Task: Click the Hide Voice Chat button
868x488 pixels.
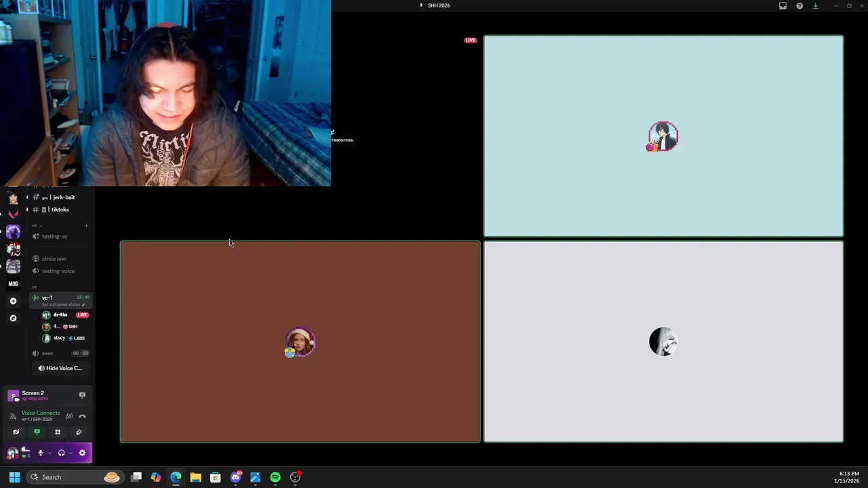Action: pos(60,368)
